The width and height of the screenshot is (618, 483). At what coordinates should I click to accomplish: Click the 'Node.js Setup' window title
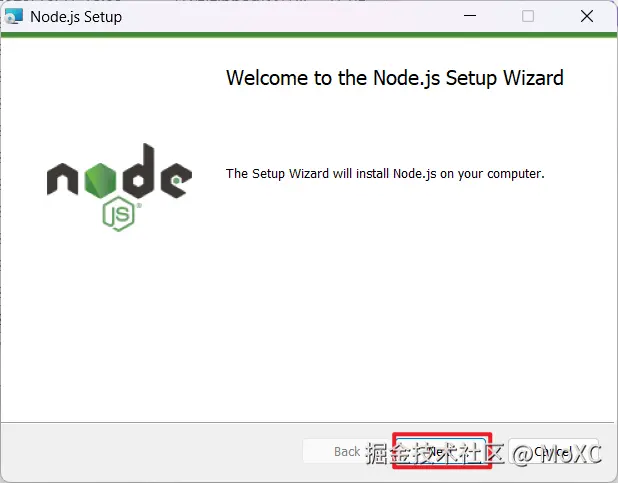tap(76, 17)
